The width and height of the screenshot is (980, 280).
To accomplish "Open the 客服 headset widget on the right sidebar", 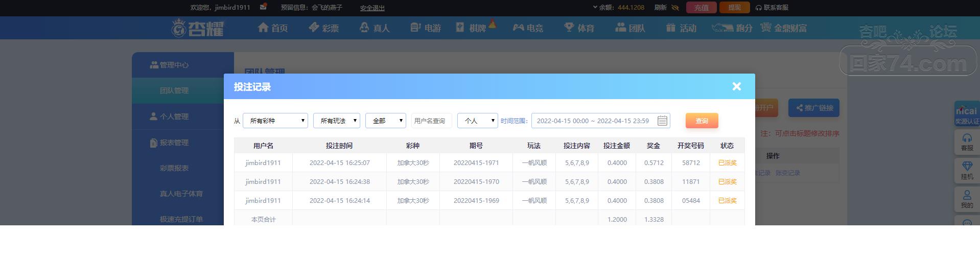I will [x=967, y=142].
